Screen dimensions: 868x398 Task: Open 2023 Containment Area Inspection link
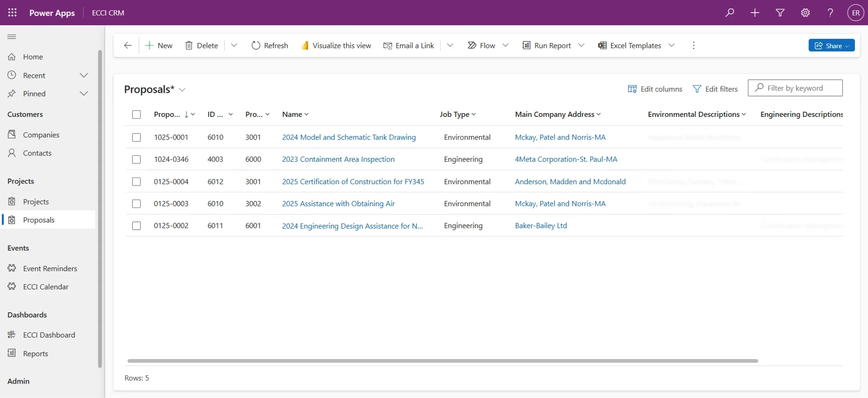pyautogui.click(x=338, y=159)
